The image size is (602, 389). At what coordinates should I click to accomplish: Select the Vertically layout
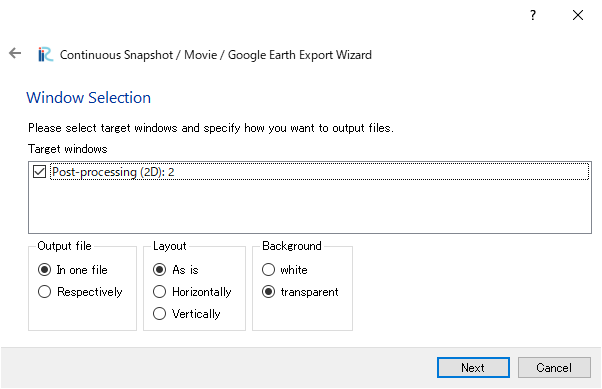187,314
